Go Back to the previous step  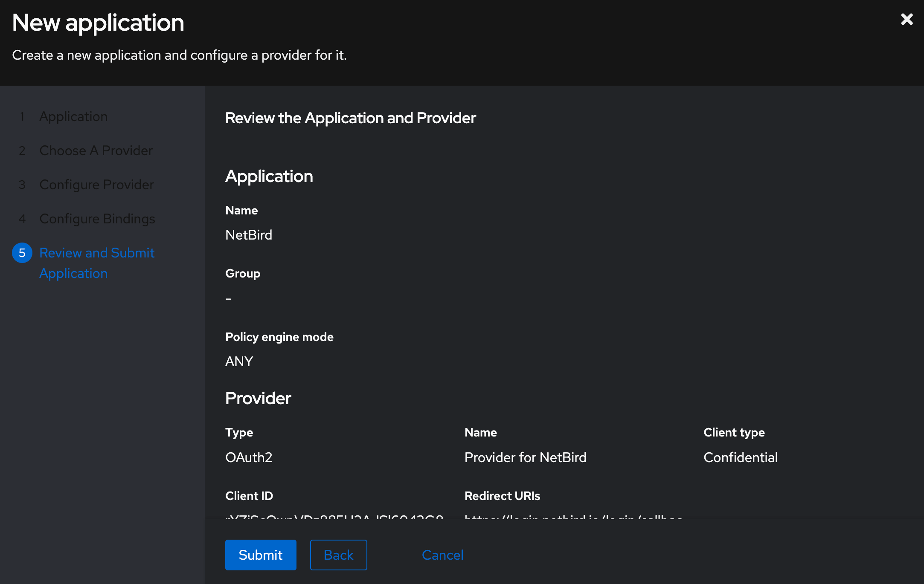pos(338,555)
